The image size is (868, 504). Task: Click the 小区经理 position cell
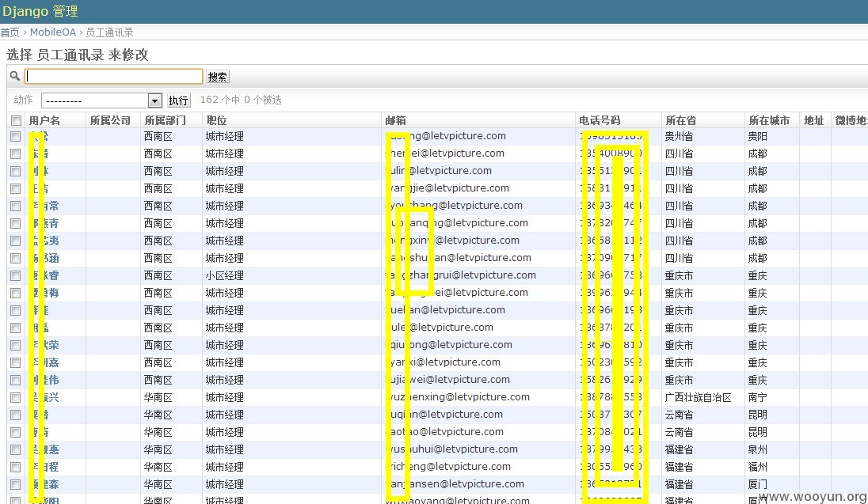pos(224,275)
